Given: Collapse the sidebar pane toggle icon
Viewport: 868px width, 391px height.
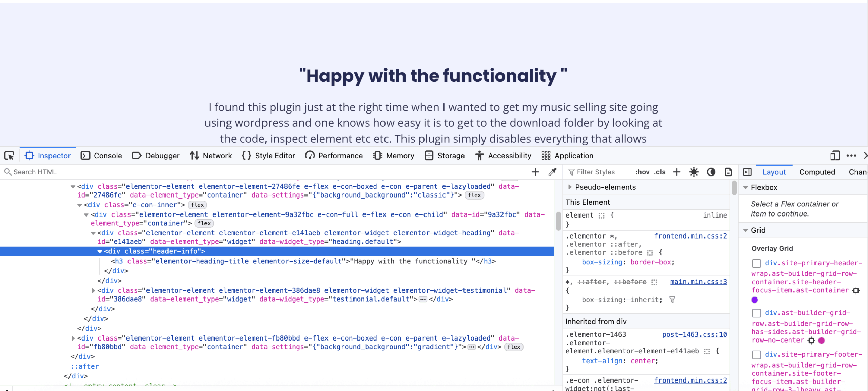Looking at the screenshot, I should coord(747,172).
